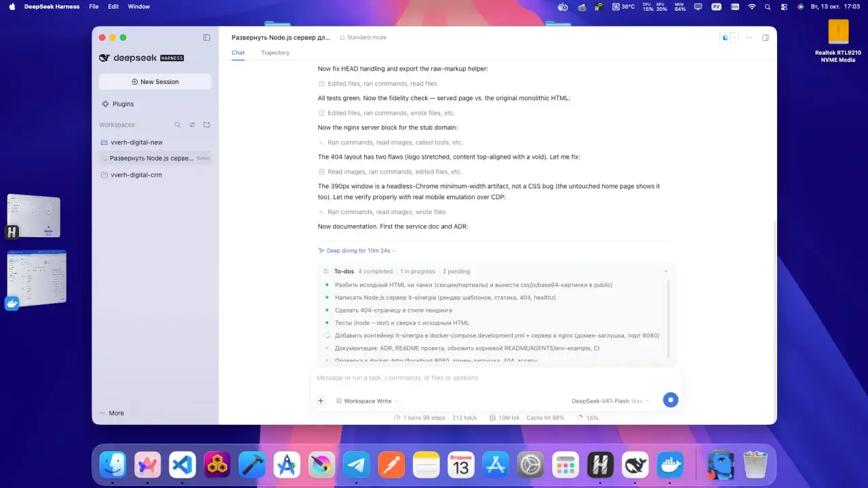This screenshot has width=868, height=488.
Task: Expand 'Read images, ran commands, edited files, etc.' step
Action: point(390,171)
